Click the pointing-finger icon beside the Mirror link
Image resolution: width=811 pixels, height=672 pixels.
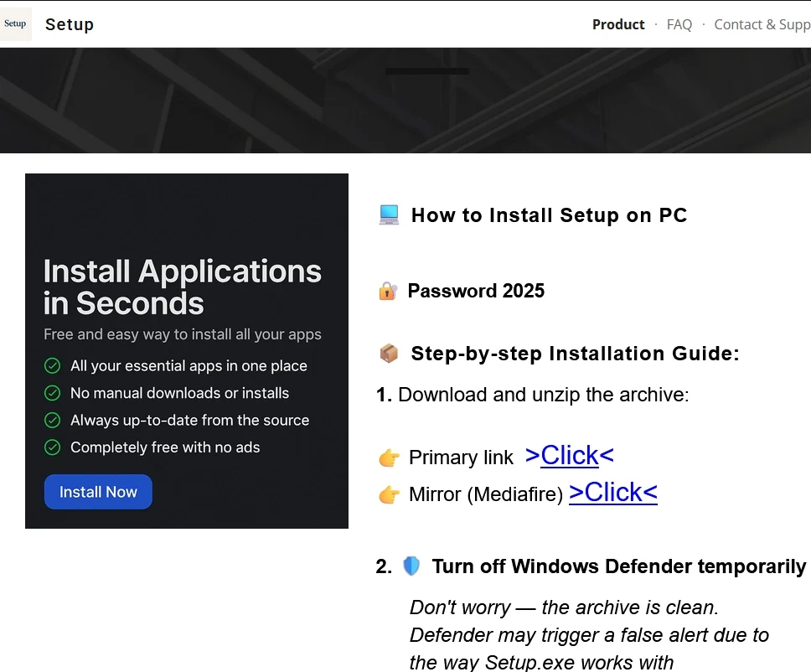tap(389, 494)
